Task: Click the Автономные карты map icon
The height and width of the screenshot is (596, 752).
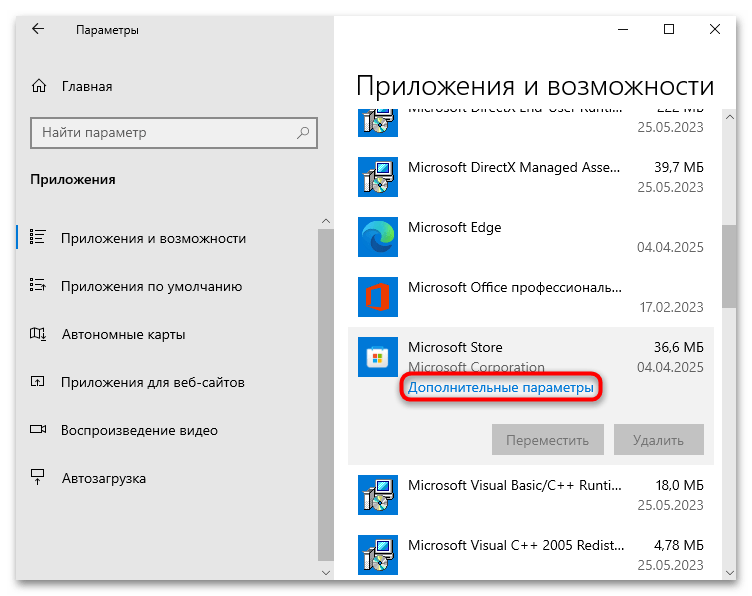Action: click(x=37, y=334)
